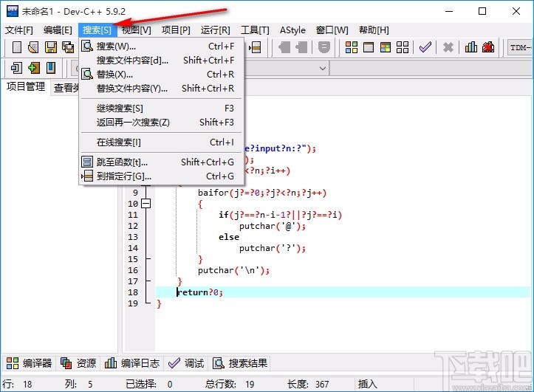Open the 编译日志 bottom tab

click(x=132, y=363)
